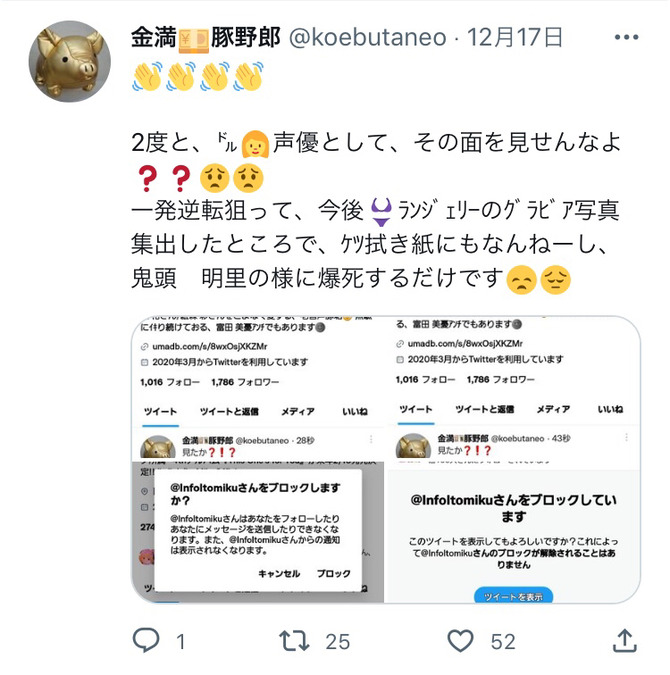Click 1,016 フォロー count in left screenshot
The width and height of the screenshot is (670, 675).
tap(170, 382)
